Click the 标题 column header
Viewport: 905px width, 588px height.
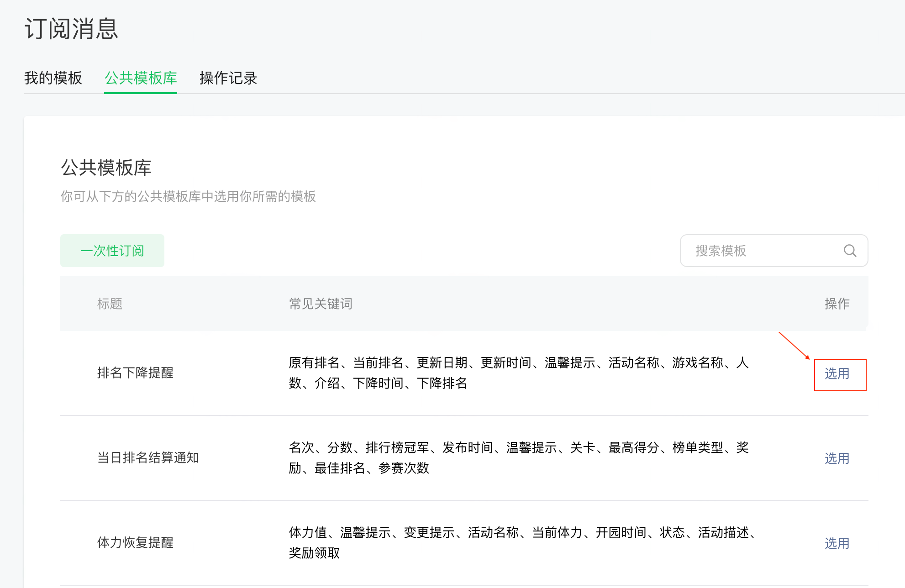coord(110,304)
